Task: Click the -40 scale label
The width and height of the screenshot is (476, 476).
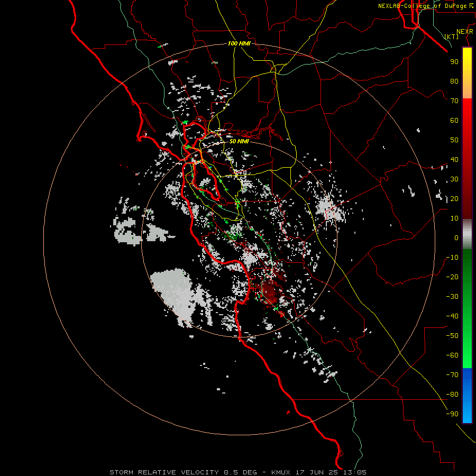Action: coord(452,316)
